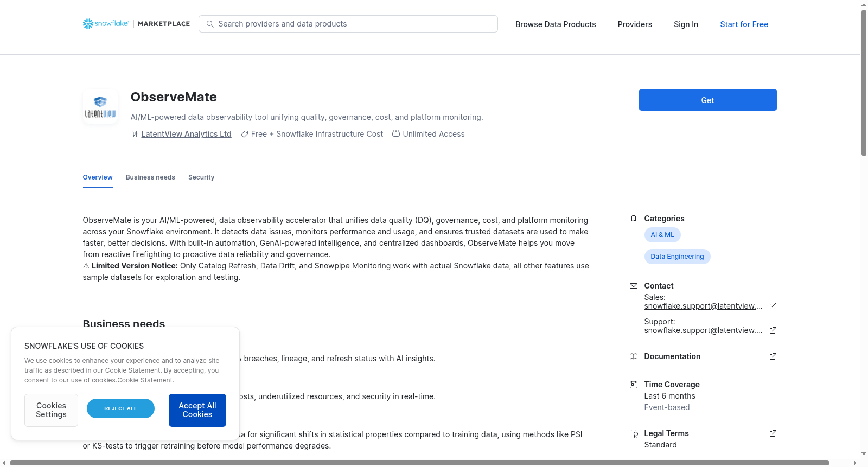Click the horizontal scrollbar right arrow
Image resolution: width=868 pixels, height=467 pixels.
pyautogui.click(x=856, y=463)
